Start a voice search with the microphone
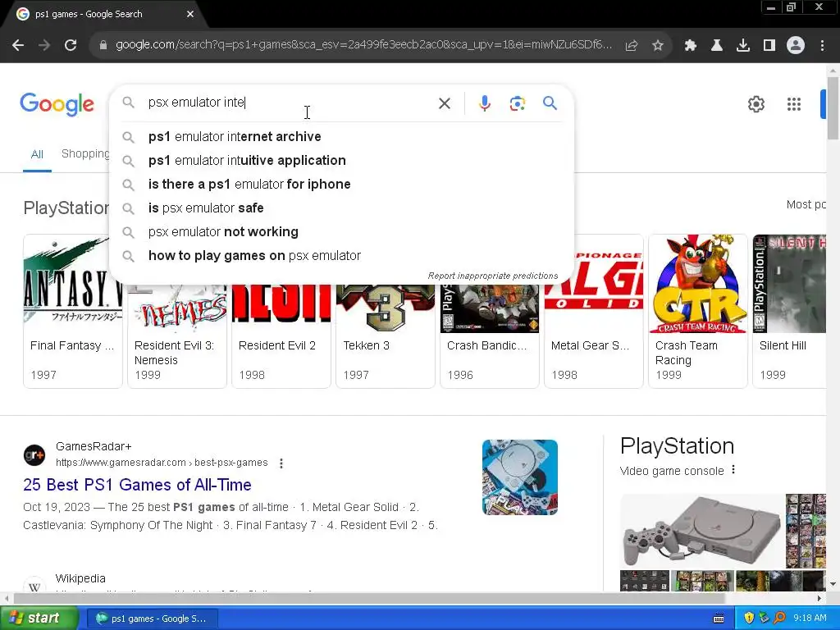 pos(484,103)
